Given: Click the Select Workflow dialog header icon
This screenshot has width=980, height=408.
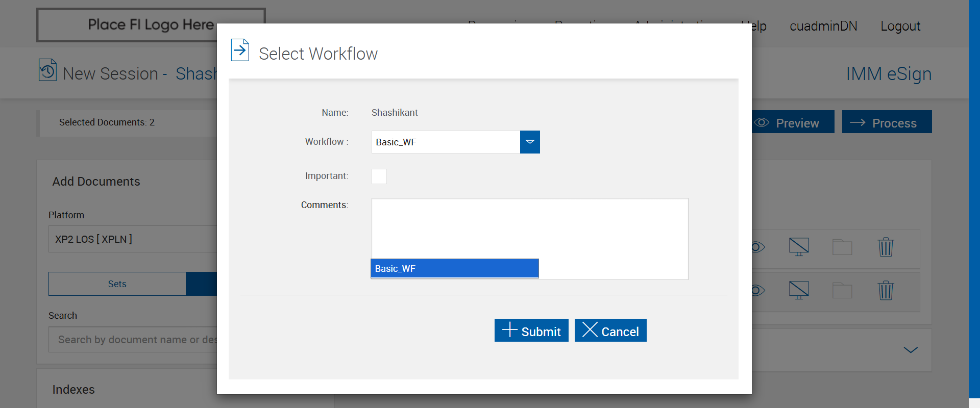Looking at the screenshot, I should pyautogui.click(x=240, y=50).
